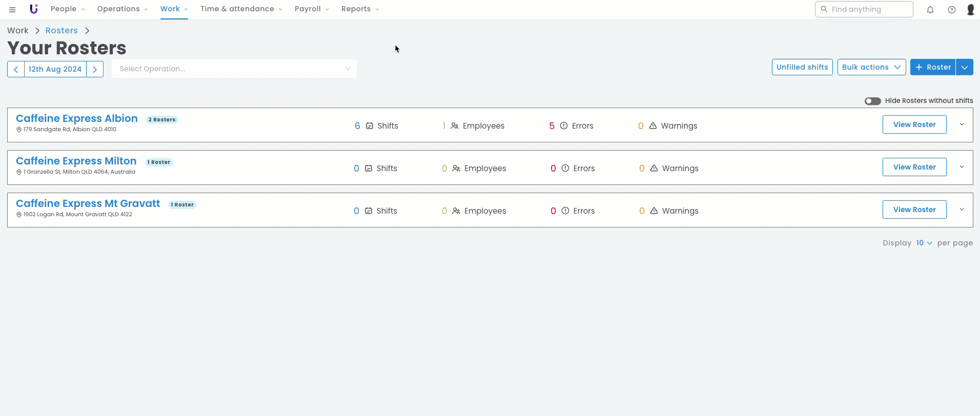Open the Payroll menu
Screen dimensions: 980x416
[312, 9]
